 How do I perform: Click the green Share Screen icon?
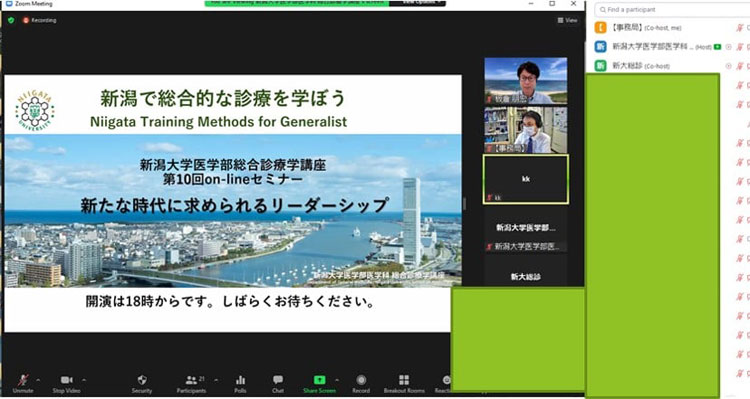319,380
